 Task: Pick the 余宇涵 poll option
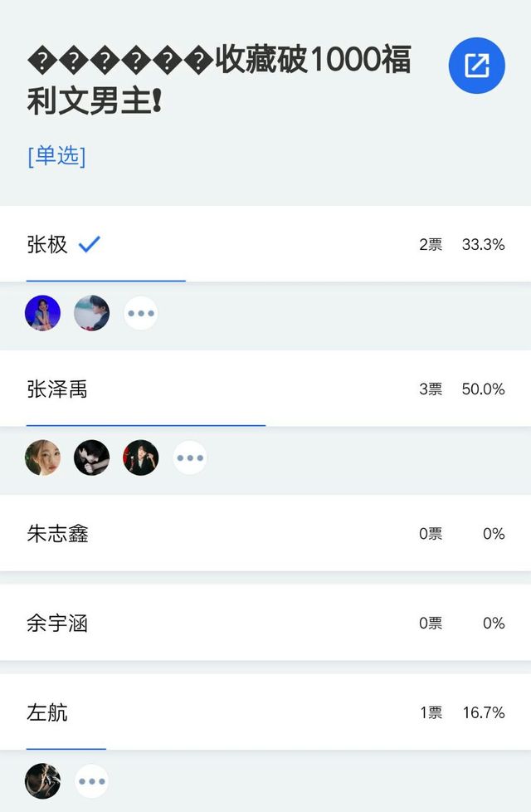point(57,624)
